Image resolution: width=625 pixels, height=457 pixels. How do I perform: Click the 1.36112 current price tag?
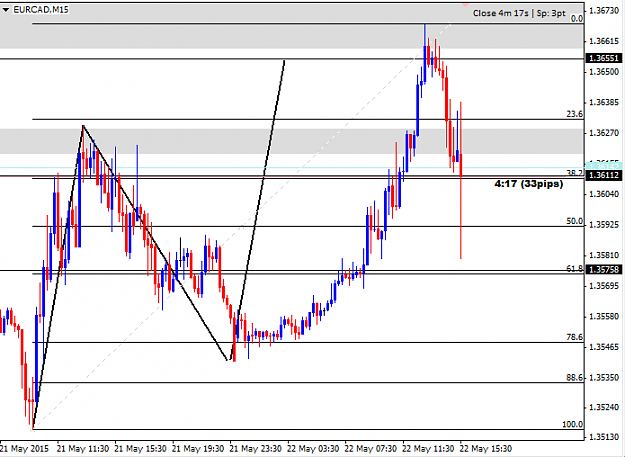click(x=603, y=175)
